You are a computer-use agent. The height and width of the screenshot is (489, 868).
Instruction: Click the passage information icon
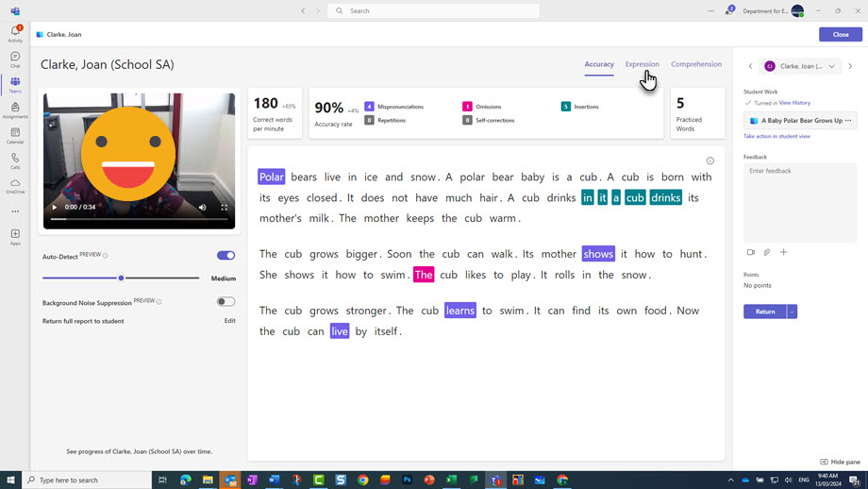pyautogui.click(x=709, y=160)
